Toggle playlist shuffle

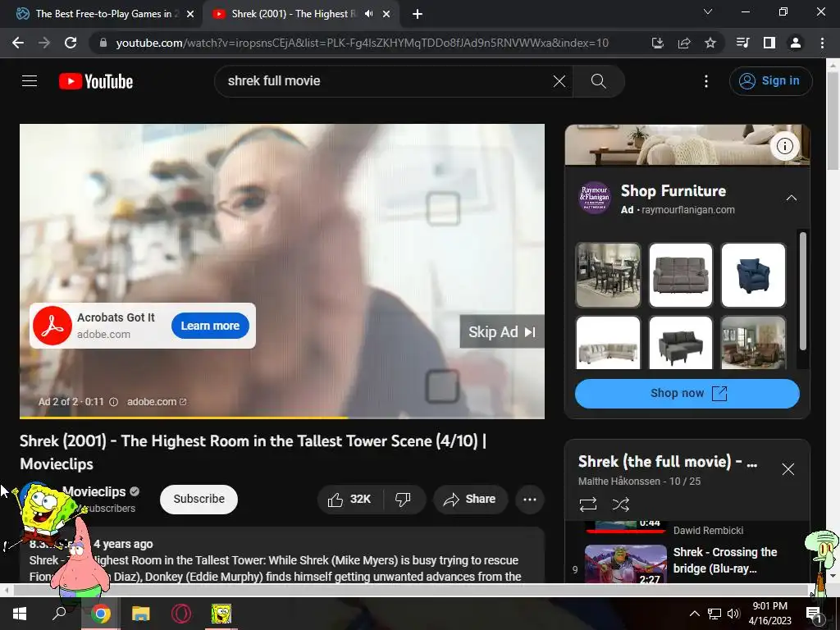tap(620, 504)
